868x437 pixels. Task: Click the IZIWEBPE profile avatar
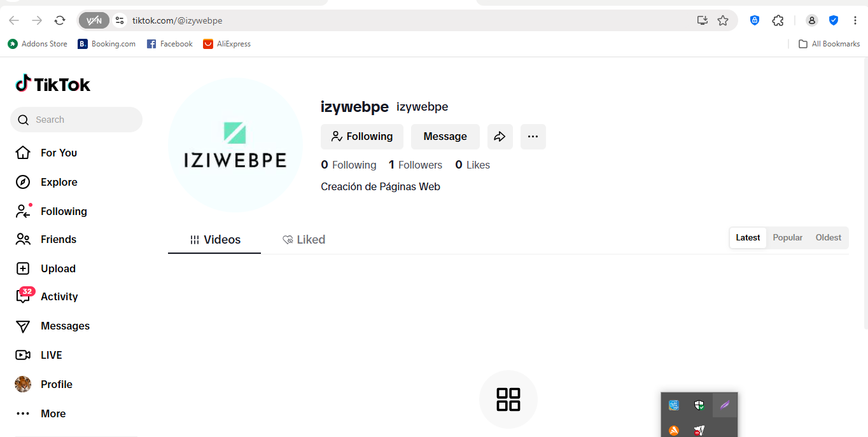click(x=235, y=145)
